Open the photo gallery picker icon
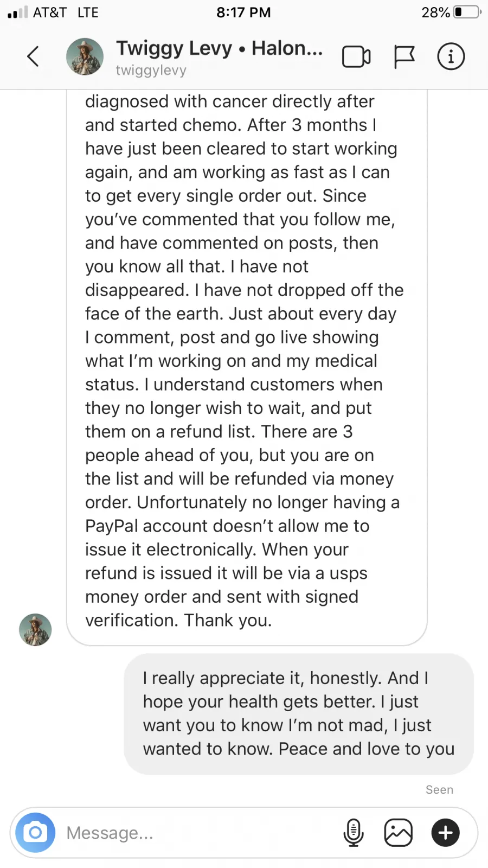This screenshot has width=488, height=868. pyautogui.click(x=399, y=832)
